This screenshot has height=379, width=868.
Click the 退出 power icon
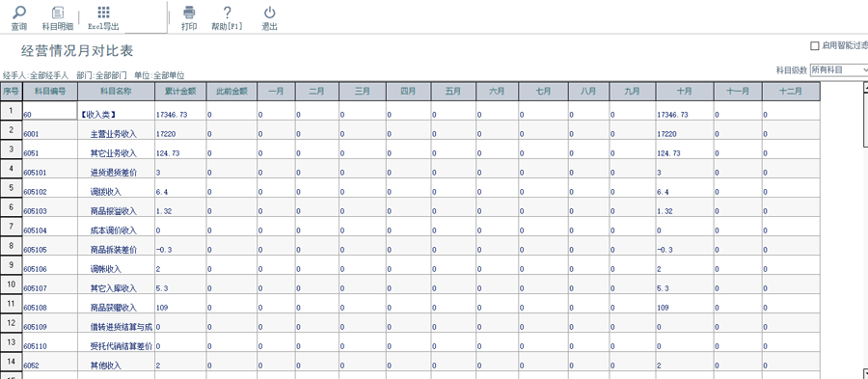tap(270, 13)
